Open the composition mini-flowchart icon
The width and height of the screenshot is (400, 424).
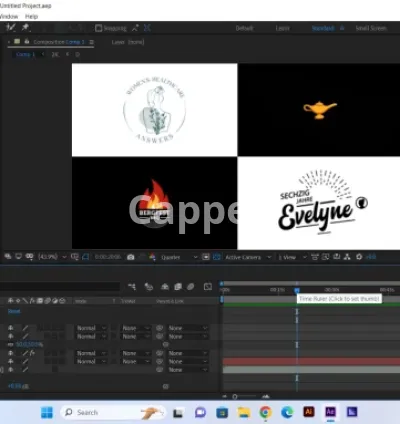click(x=132, y=286)
